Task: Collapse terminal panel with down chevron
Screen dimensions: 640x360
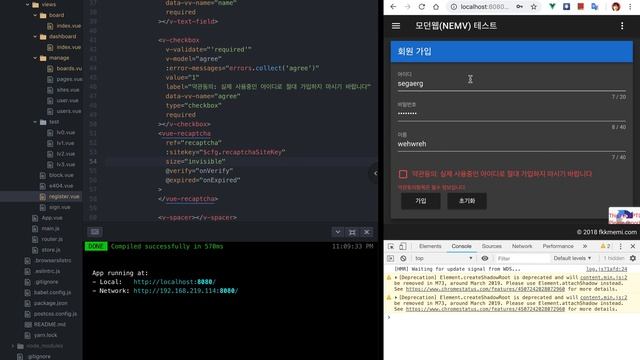Action: tap(338, 232)
